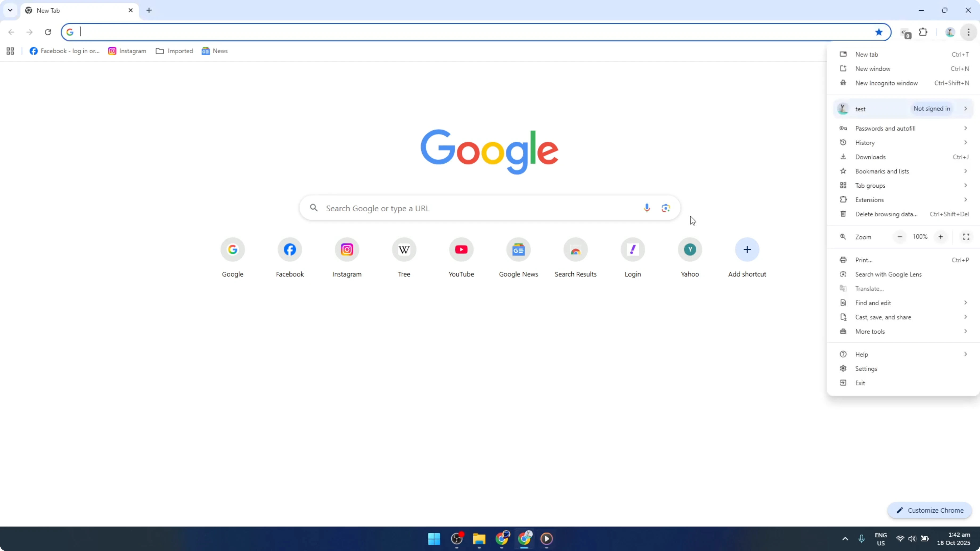Click the back navigation arrow
The image size is (980, 551).
click(11, 32)
